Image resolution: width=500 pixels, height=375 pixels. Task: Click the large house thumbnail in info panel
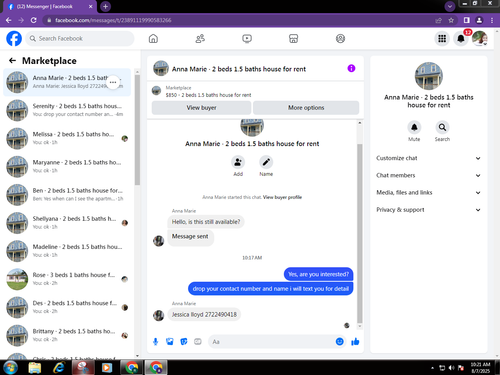pos(429,76)
